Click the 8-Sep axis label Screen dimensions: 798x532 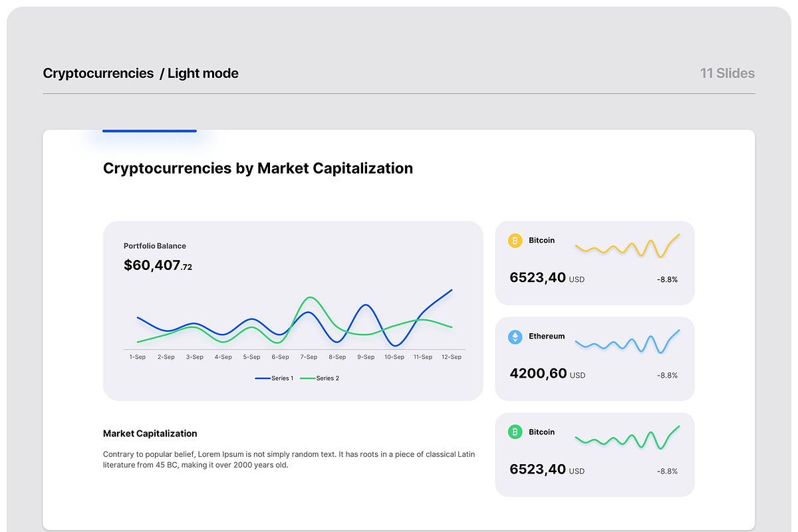pos(337,357)
